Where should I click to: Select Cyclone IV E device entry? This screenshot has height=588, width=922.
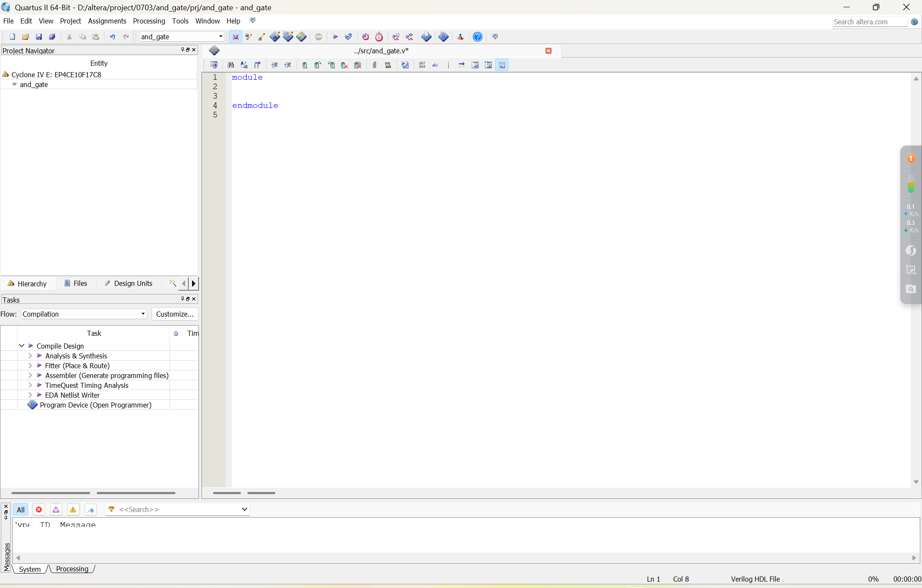click(56, 75)
